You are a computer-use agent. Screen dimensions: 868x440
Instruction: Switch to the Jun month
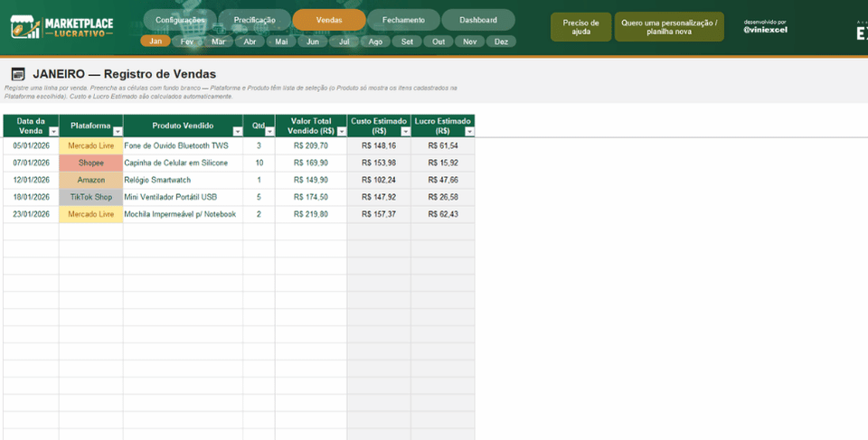tap(313, 42)
